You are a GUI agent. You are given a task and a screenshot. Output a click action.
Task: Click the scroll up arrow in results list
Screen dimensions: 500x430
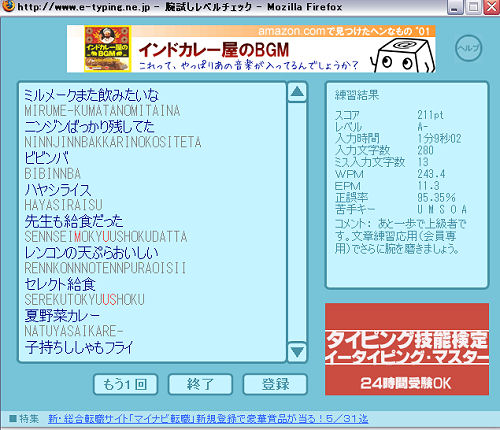(x=297, y=92)
